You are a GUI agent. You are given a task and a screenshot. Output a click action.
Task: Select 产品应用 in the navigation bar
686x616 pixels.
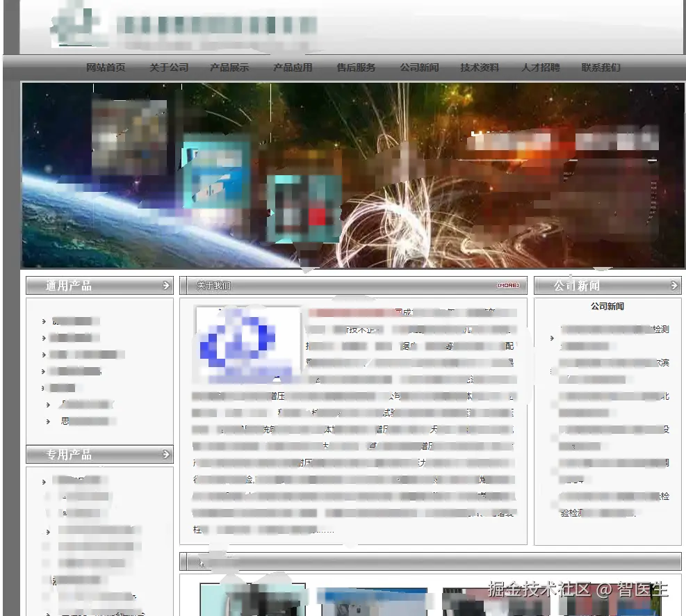293,67
